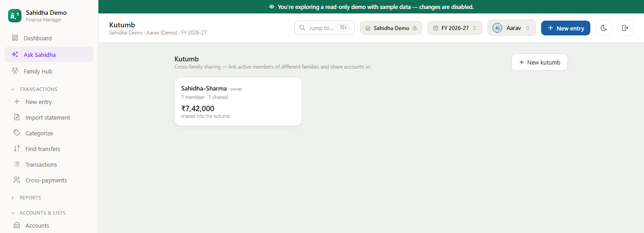
Task: Click the Categorize tag icon
Action: (x=17, y=133)
